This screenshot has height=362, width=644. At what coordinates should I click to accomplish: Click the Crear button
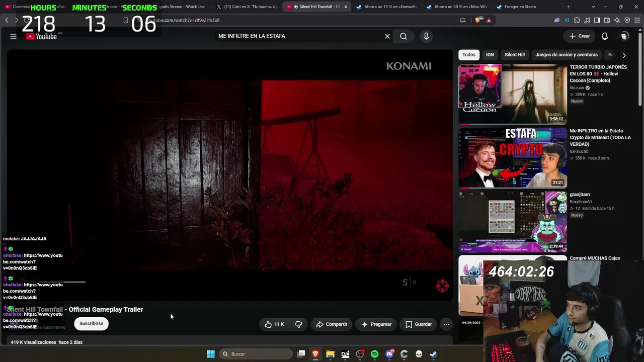[x=580, y=36]
